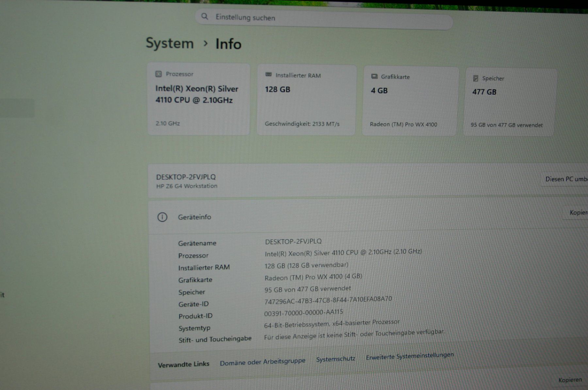Viewport: 588px width, 390px height.
Task: Click '128 GB (128 GB verwendbar)' value
Action: click(x=306, y=265)
